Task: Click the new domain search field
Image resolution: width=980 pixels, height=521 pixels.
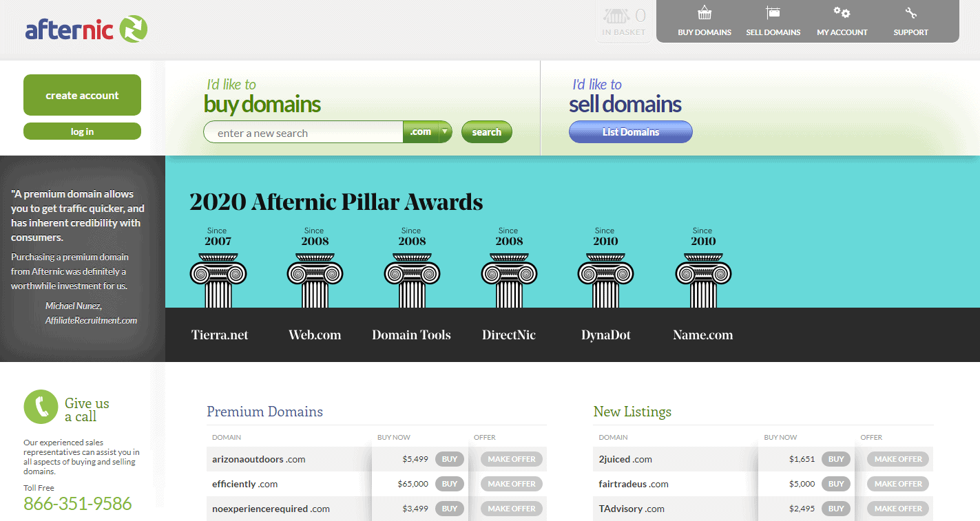Action: (x=303, y=132)
